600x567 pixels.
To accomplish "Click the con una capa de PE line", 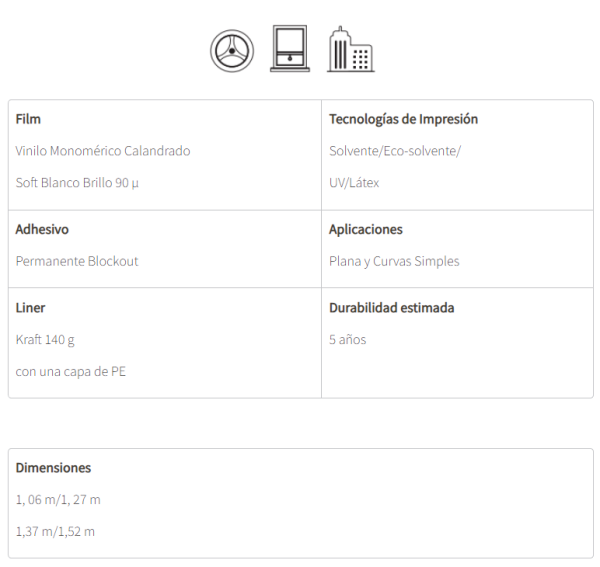I will click(71, 372).
